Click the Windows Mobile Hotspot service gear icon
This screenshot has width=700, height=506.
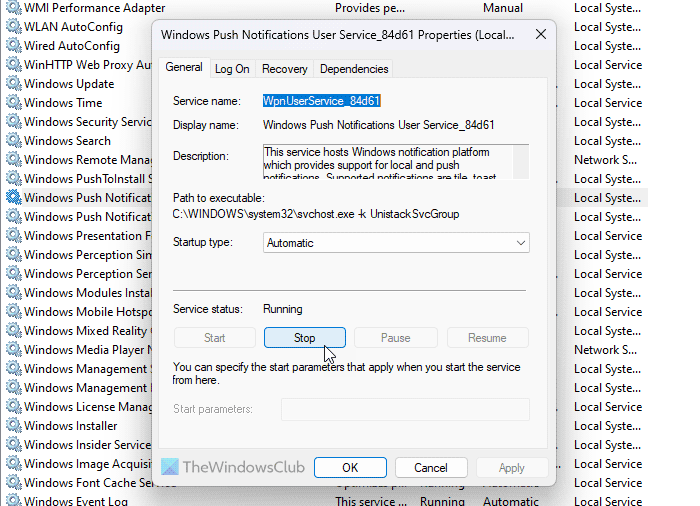(14, 312)
